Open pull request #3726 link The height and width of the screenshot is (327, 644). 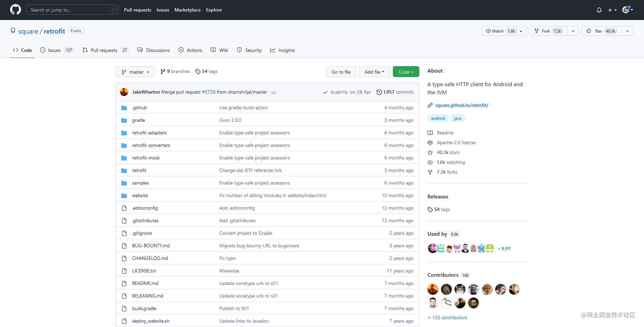point(209,92)
